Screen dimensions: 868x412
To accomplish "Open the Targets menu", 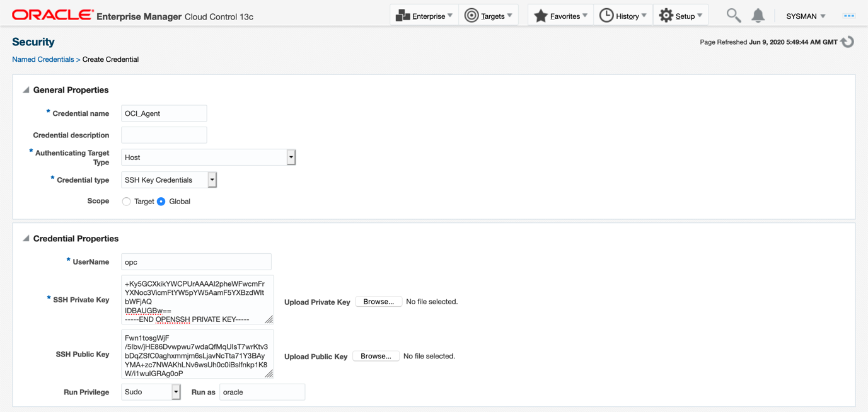I will pyautogui.click(x=489, y=16).
